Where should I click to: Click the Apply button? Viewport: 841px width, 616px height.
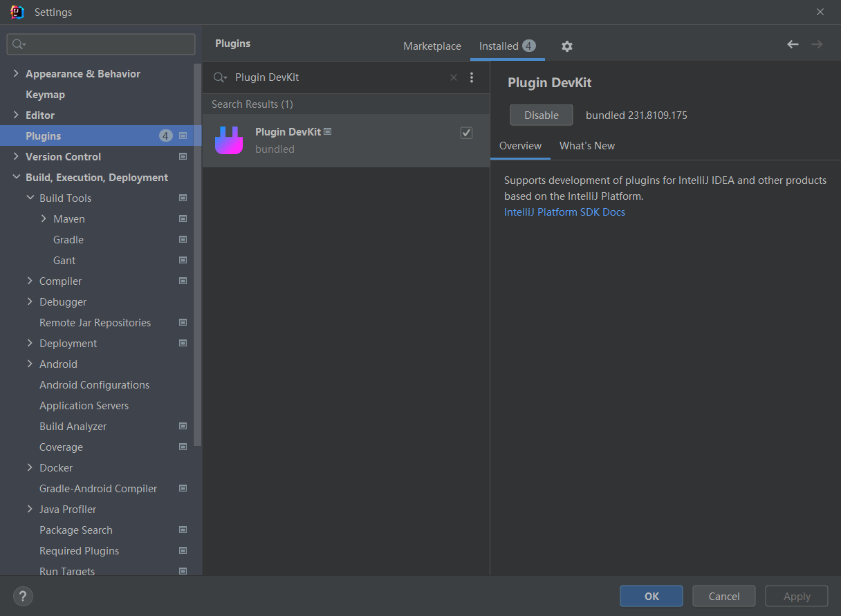[797, 596]
